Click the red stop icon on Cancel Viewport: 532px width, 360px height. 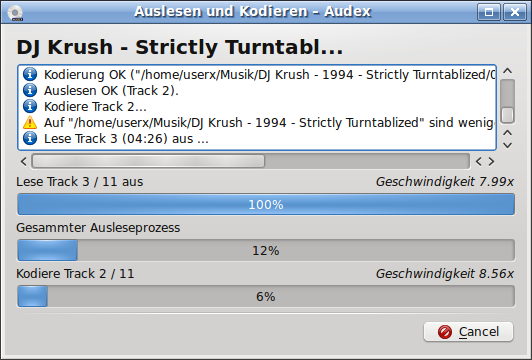click(x=444, y=331)
